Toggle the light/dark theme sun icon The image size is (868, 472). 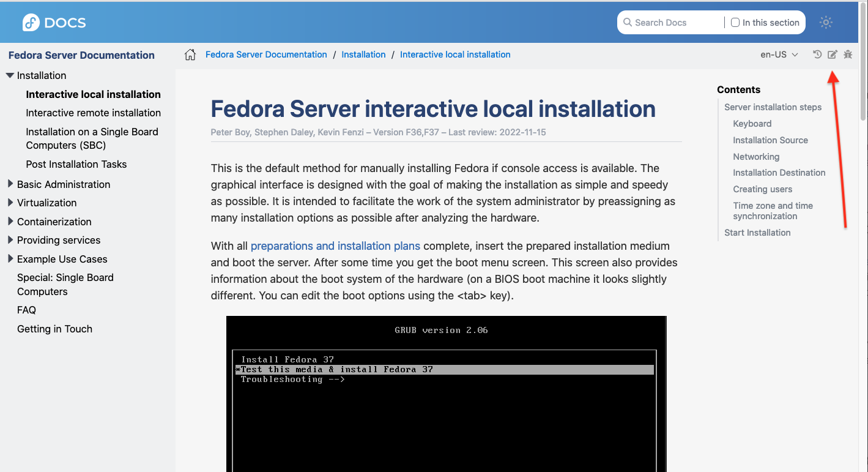tap(826, 23)
